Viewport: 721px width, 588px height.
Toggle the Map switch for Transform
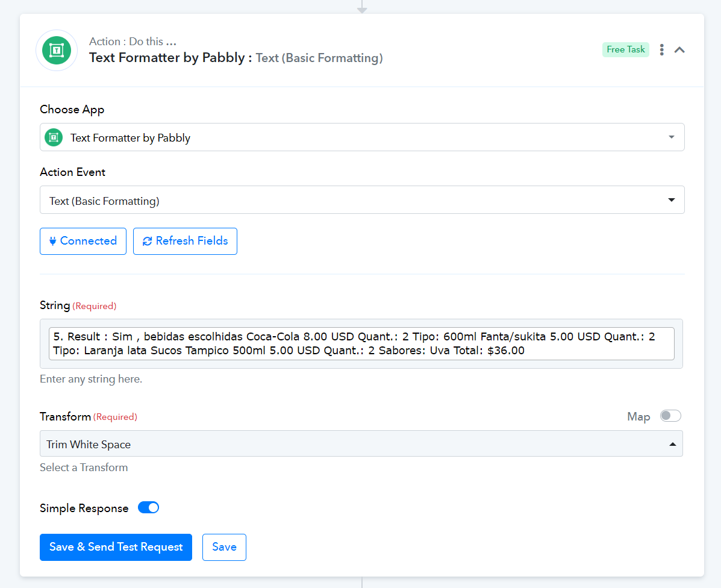[x=670, y=416]
